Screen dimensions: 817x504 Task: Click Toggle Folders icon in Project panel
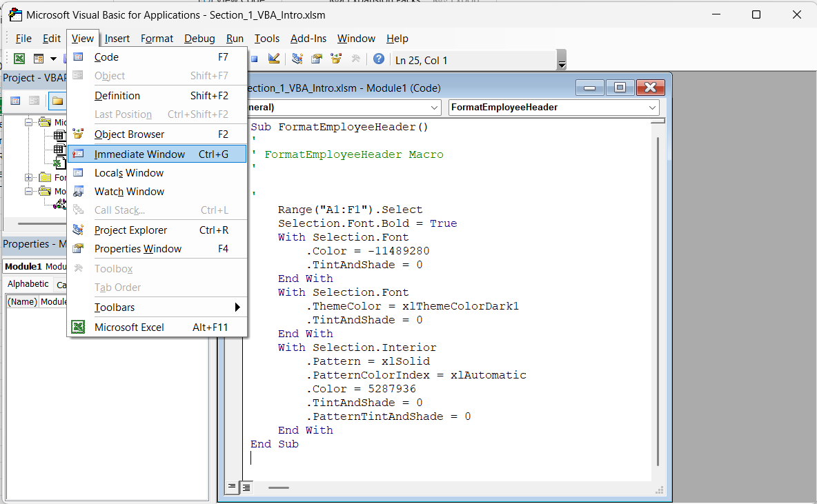click(57, 101)
